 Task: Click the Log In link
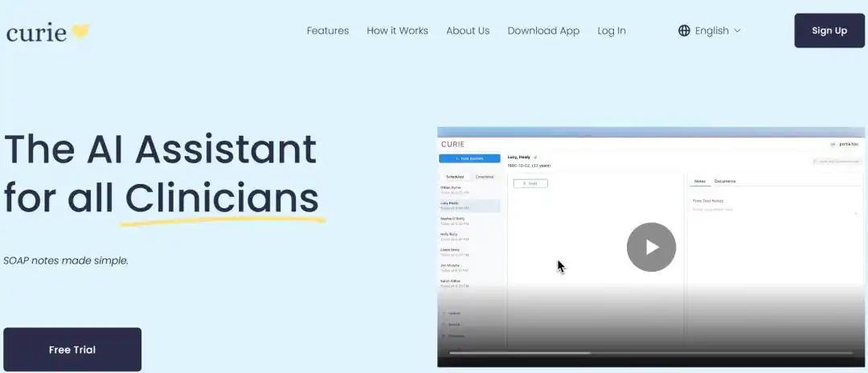pos(612,31)
